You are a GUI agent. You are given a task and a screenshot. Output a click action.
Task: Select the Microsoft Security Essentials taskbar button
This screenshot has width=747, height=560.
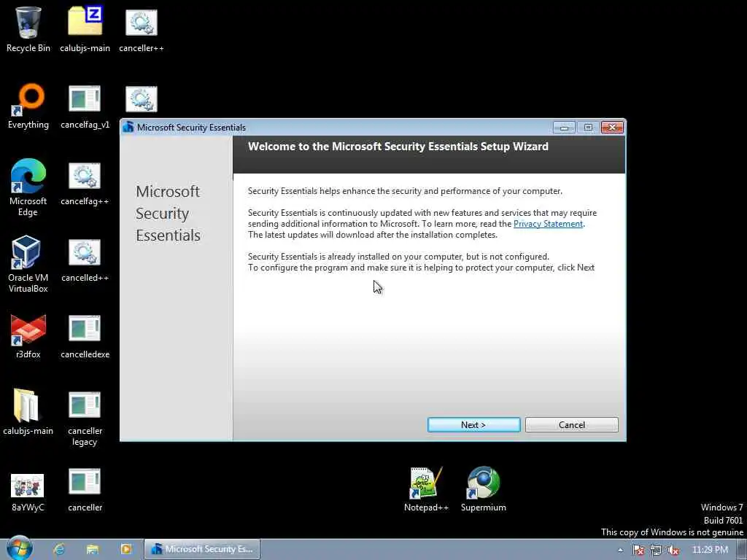(x=202, y=549)
